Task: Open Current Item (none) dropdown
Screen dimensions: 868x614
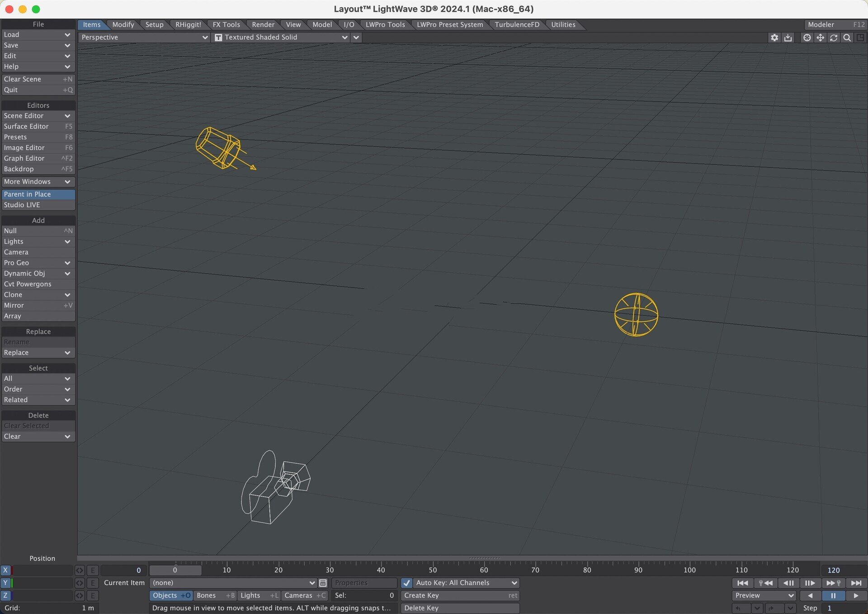Action: point(233,583)
